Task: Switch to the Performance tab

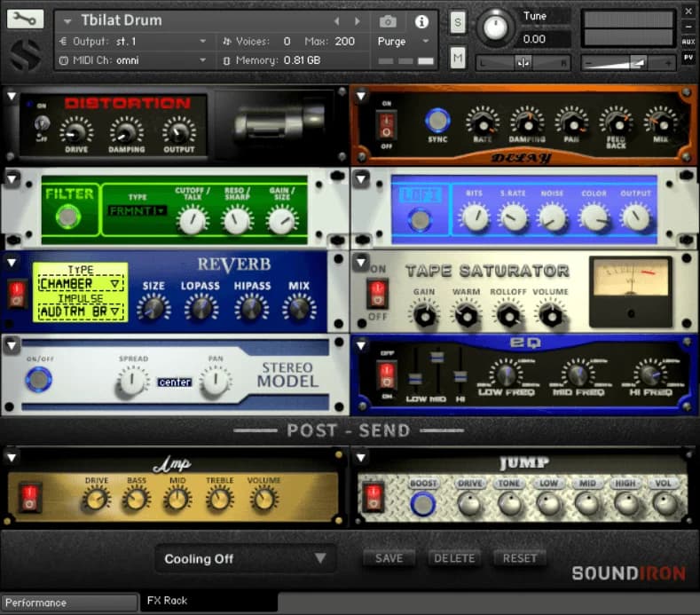Action: pyautogui.click(x=69, y=603)
